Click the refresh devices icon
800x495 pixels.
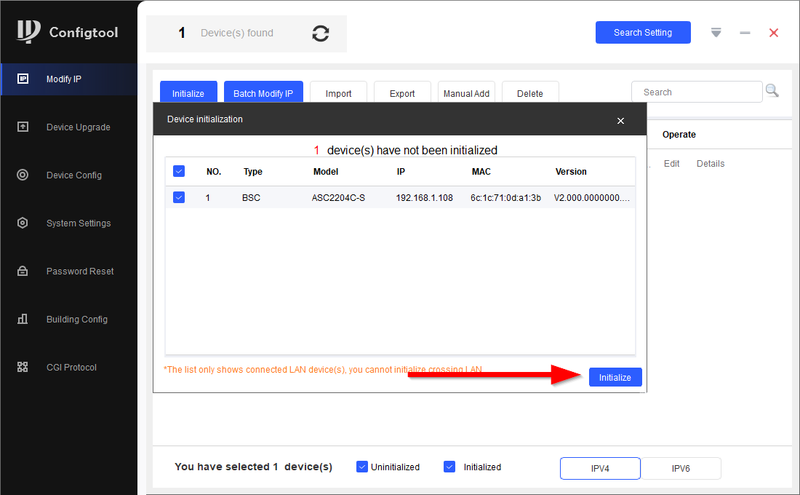pos(320,33)
